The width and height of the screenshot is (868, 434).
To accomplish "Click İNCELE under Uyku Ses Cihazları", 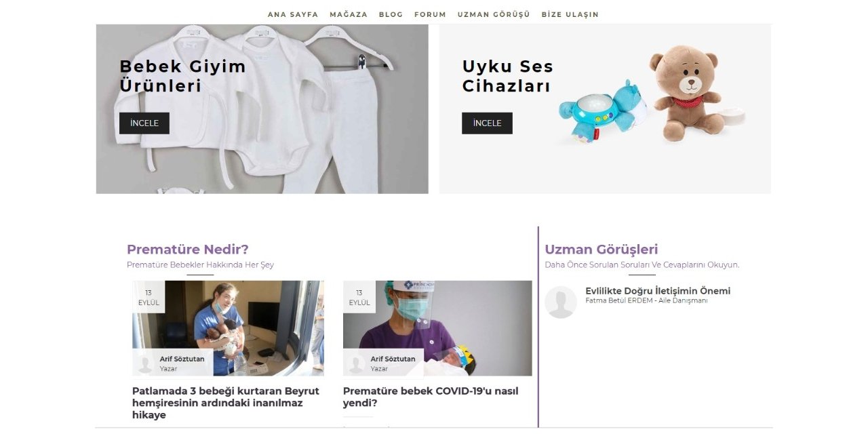I will click(x=487, y=123).
